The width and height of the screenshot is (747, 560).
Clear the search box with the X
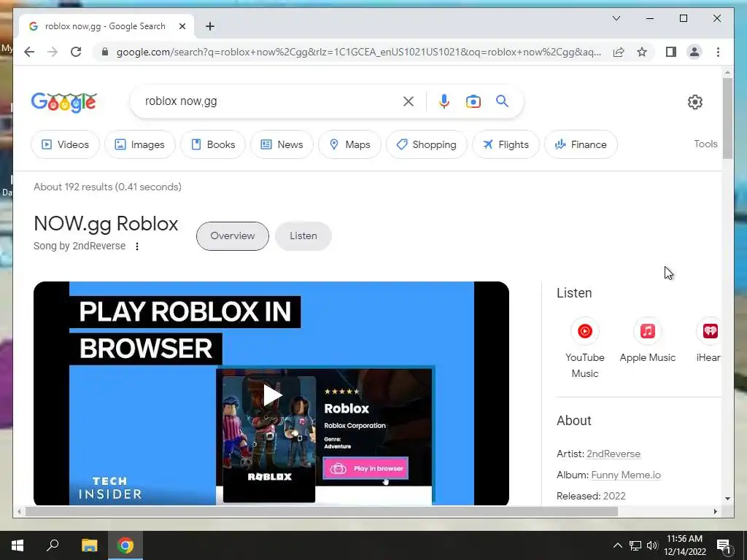[x=409, y=101]
